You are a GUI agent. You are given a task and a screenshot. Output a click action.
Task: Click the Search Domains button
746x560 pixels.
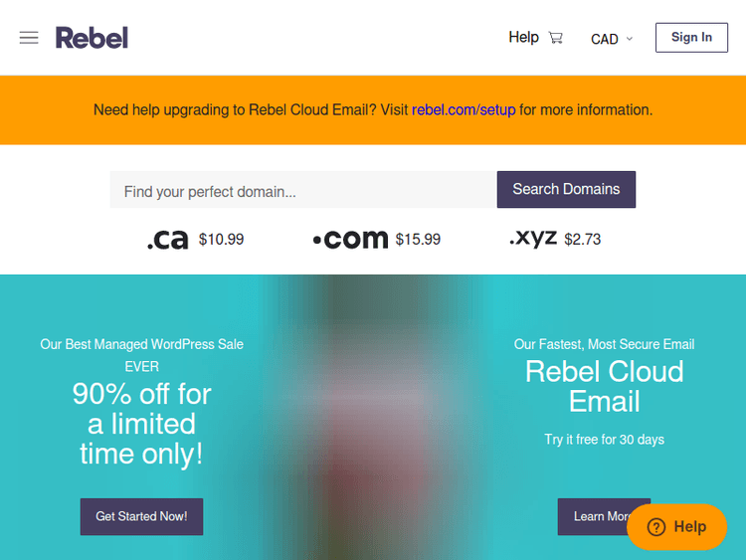coord(566,189)
